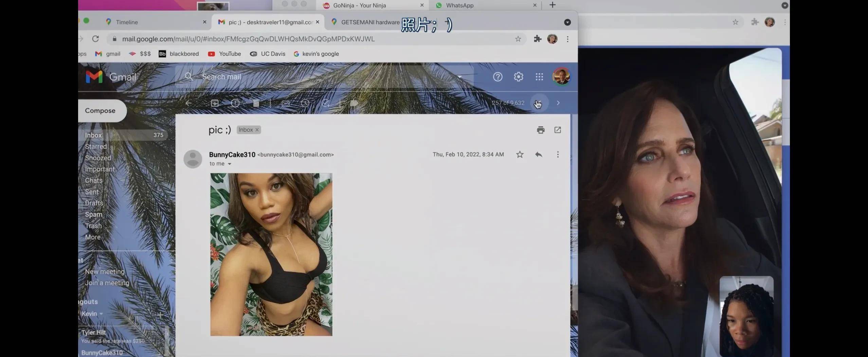Star the BunnyCake310 message
The height and width of the screenshot is (357, 868).
[520, 155]
